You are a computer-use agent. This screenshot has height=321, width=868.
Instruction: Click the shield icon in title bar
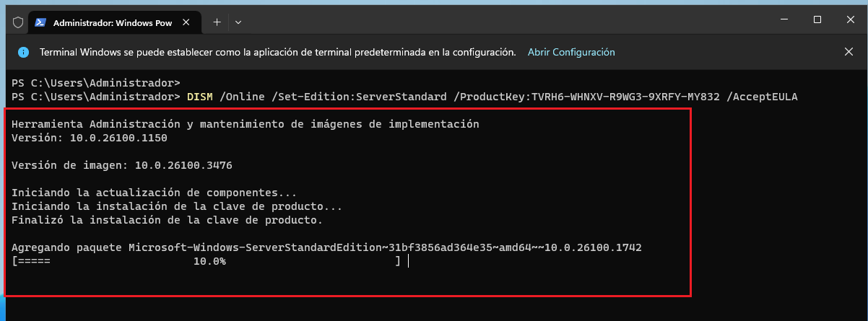coord(19,22)
